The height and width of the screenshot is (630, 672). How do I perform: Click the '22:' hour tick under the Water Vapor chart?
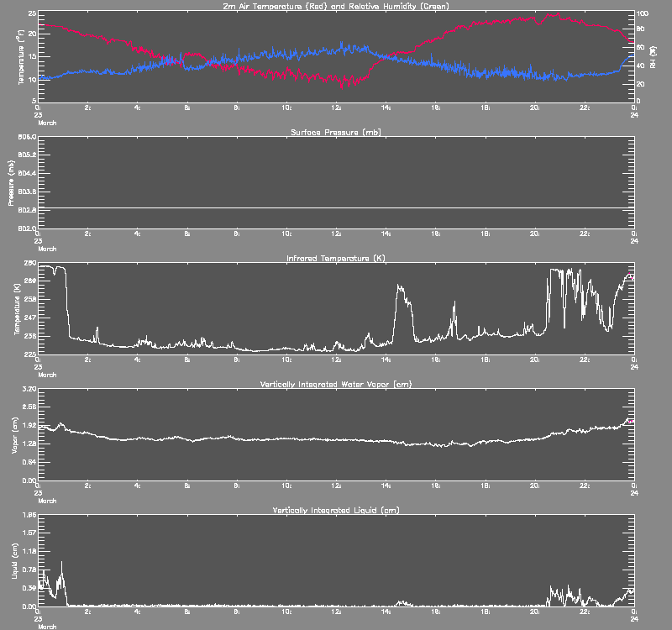[585, 486]
